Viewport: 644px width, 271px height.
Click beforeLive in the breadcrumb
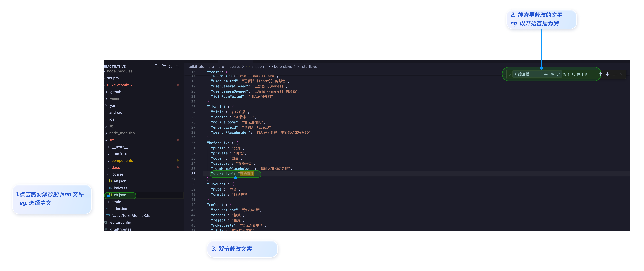point(283,67)
